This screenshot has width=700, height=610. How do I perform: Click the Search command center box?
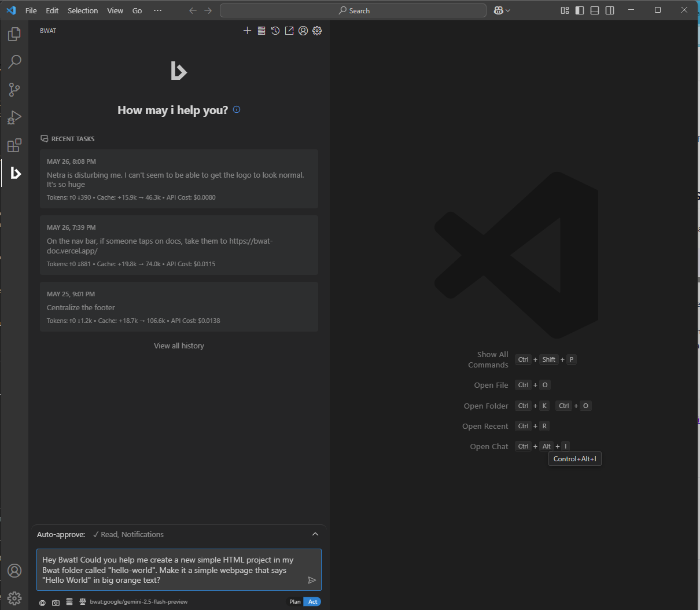(x=353, y=10)
